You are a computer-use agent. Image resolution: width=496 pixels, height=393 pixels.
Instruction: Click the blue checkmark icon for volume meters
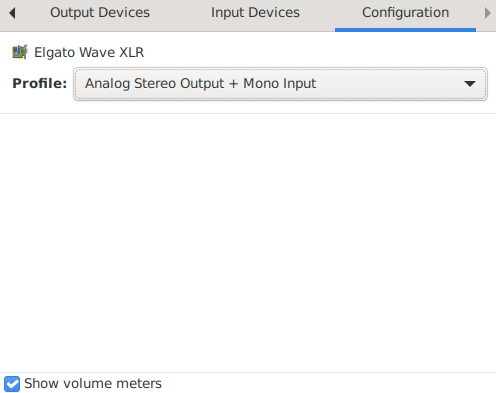coord(12,384)
